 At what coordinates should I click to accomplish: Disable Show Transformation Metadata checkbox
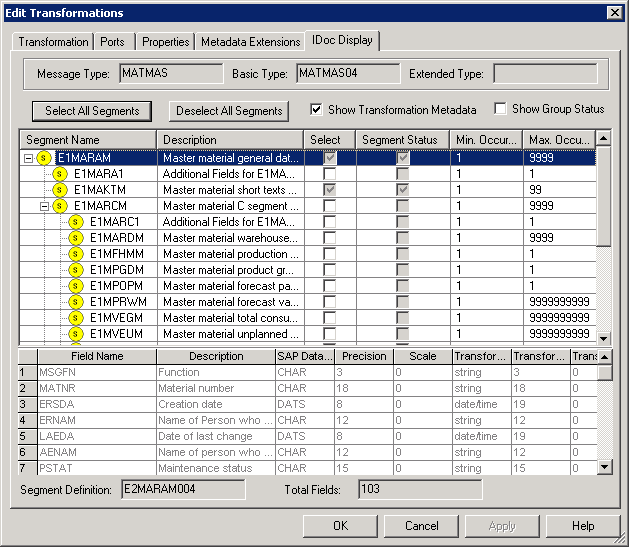(x=317, y=109)
